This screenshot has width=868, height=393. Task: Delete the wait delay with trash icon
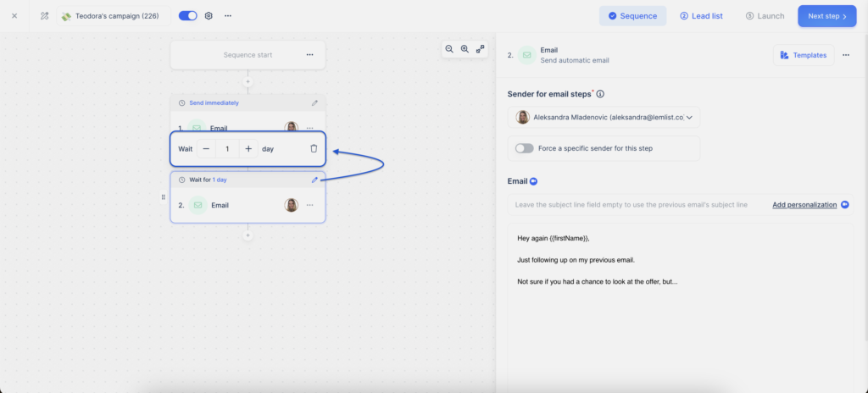pyautogui.click(x=314, y=149)
